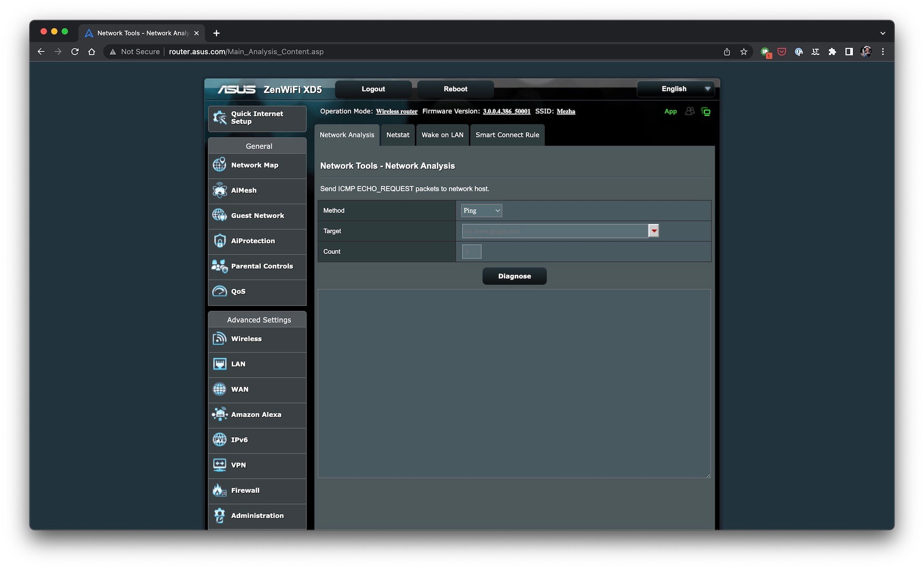Switch to the Wake on LAN tab
924x569 pixels.
tap(442, 135)
